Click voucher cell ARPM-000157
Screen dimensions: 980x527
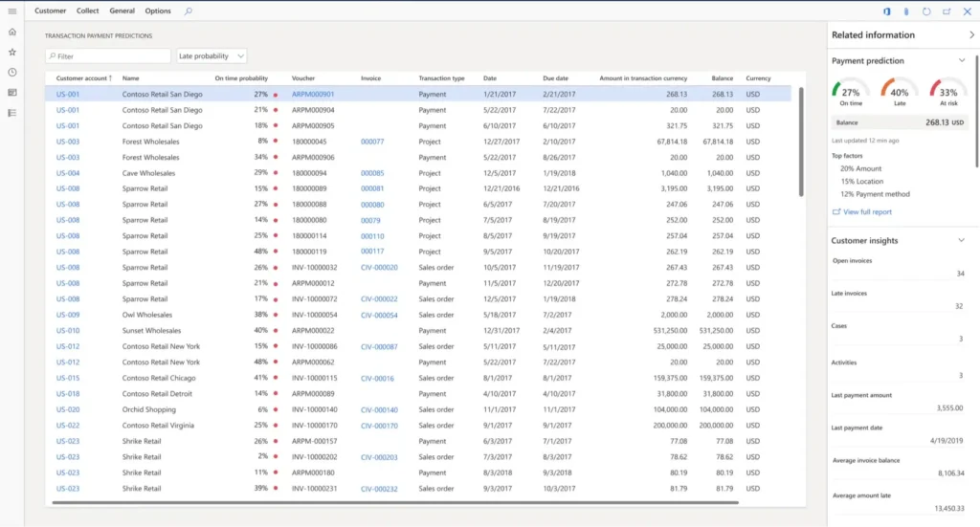point(314,442)
